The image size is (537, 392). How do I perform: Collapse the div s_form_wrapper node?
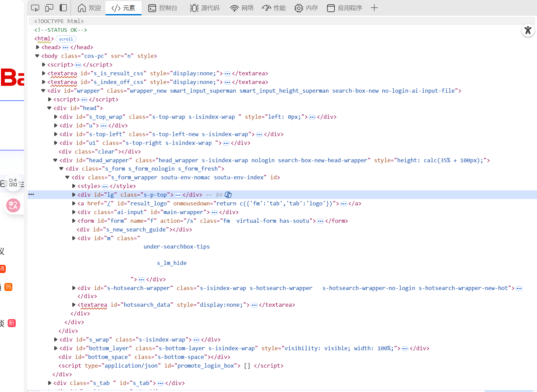tap(67, 178)
